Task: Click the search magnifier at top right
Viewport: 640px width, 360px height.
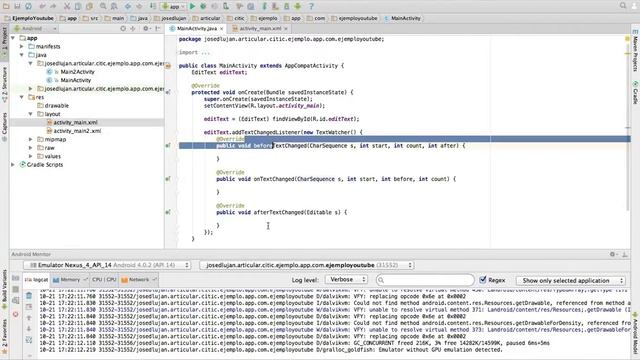Action: pos(623,5)
